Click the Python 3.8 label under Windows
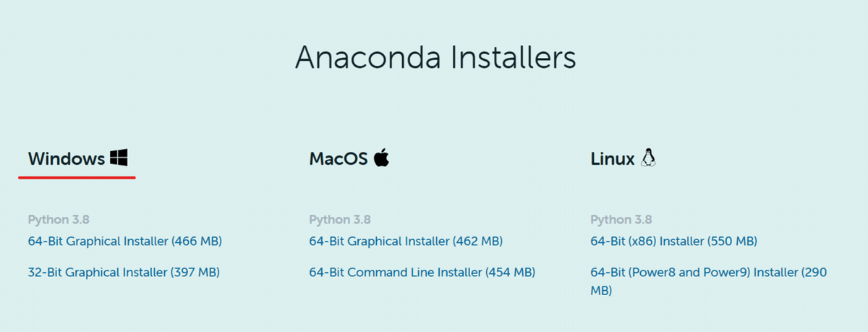This screenshot has width=868, height=332. (59, 220)
